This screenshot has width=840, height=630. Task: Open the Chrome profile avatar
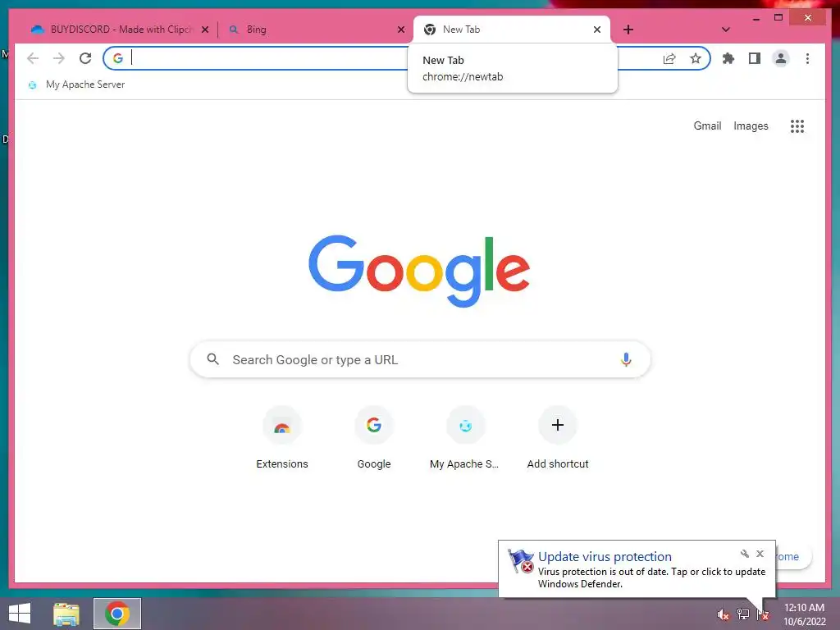781,58
